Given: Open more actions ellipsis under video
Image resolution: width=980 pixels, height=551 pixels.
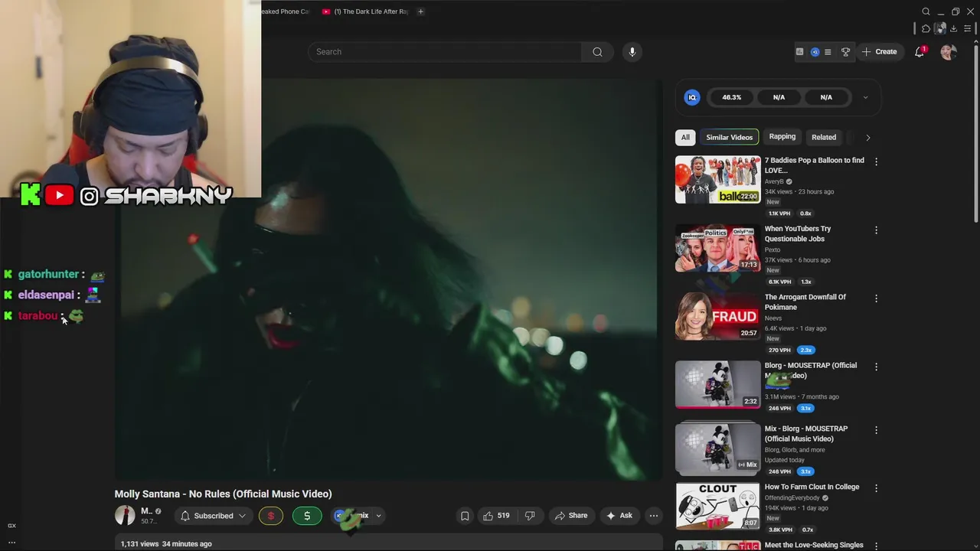Looking at the screenshot, I should (654, 516).
